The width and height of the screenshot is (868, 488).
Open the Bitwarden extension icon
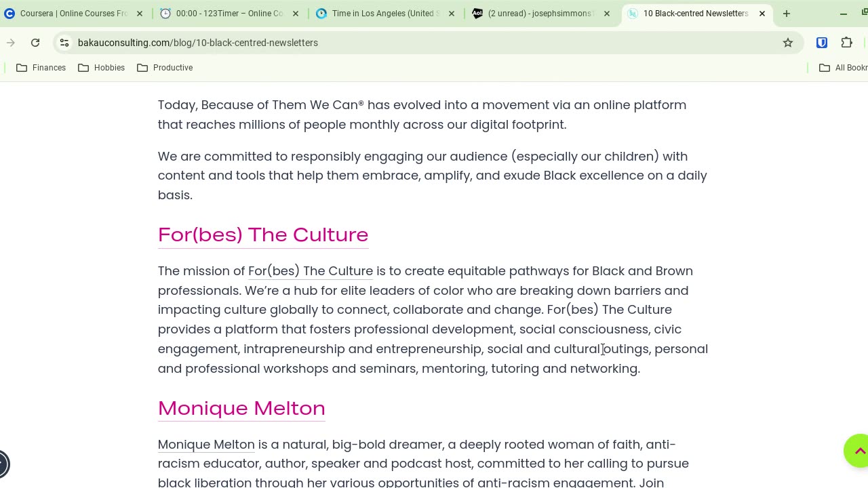coord(822,43)
